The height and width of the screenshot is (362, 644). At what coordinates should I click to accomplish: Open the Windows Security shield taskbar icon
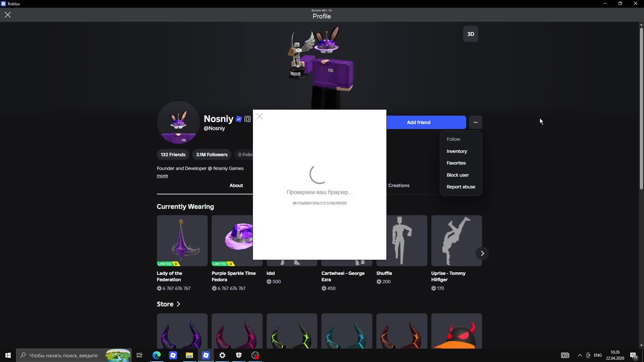239,355
